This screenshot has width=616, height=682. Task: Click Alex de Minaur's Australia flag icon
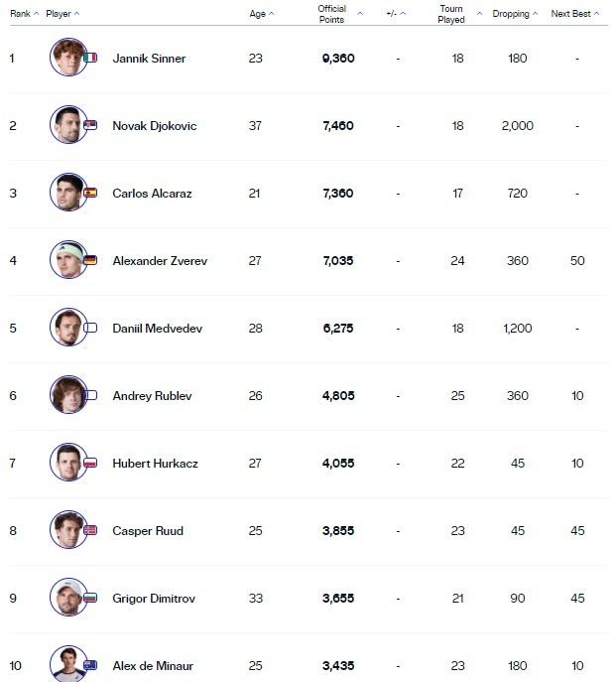[x=91, y=665]
